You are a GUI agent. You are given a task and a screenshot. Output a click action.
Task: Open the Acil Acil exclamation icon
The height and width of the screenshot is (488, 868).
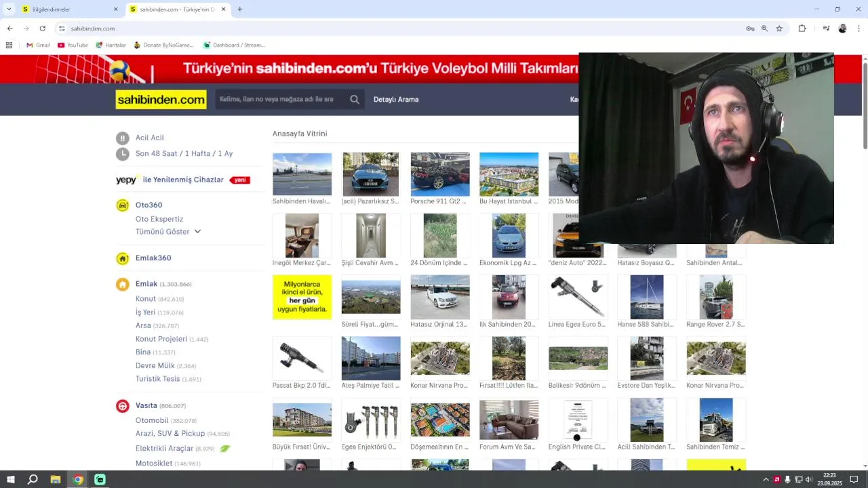coord(122,138)
